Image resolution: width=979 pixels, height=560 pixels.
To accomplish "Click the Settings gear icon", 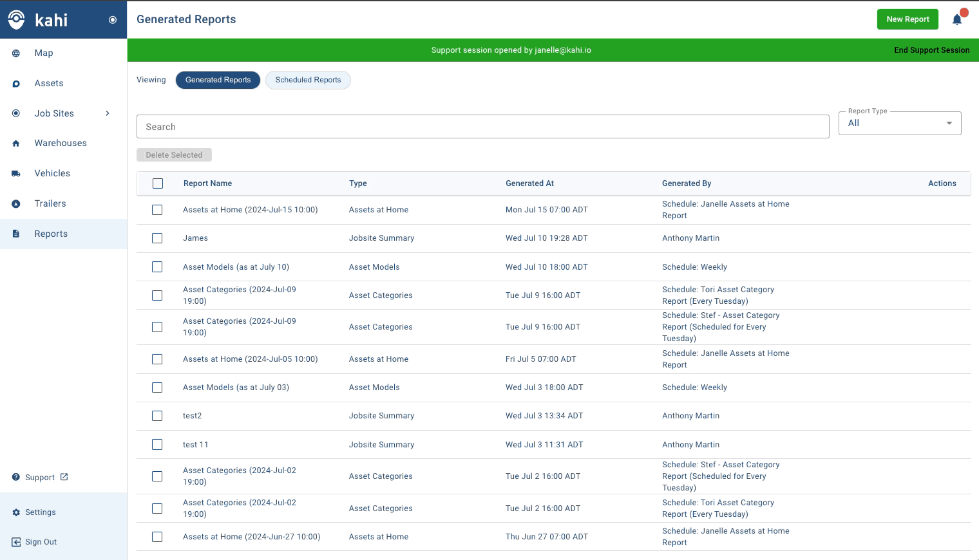I will point(16,512).
